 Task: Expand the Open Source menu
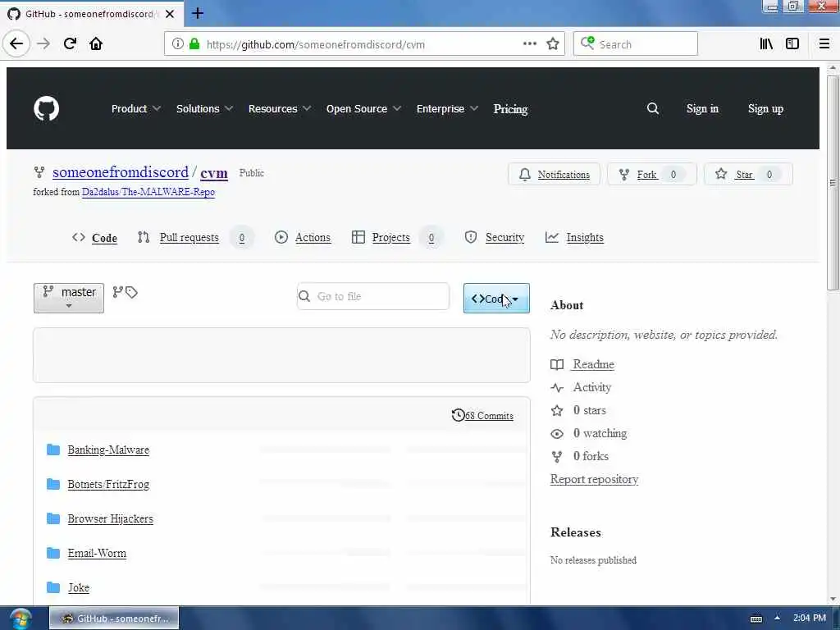[x=363, y=109]
